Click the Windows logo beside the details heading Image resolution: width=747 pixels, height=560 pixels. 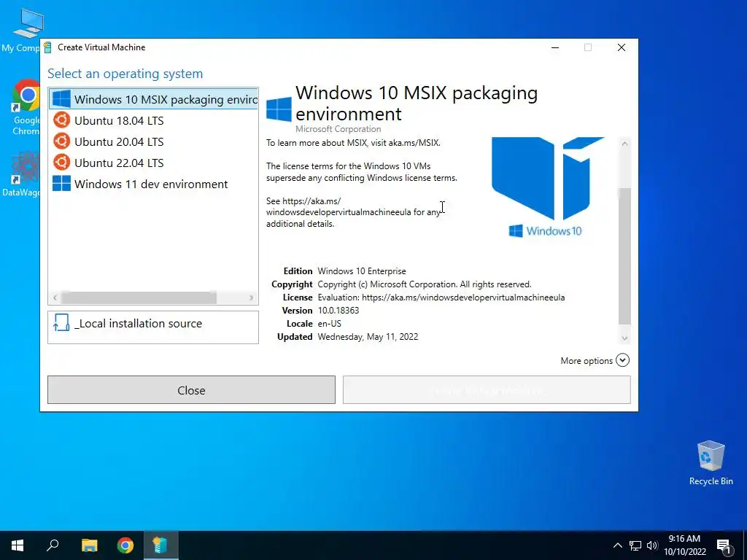(279, 109)
